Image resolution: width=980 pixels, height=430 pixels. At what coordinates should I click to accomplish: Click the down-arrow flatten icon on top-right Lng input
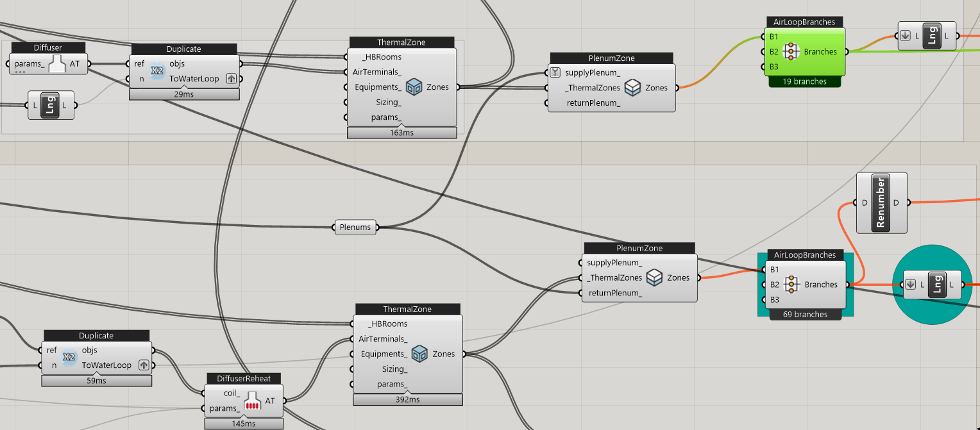[x=904, y=36]
